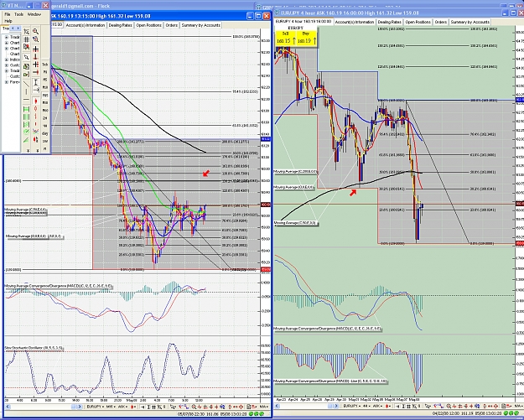Toggle the grid icon in floating toolbar

click(x=26, y=39)
